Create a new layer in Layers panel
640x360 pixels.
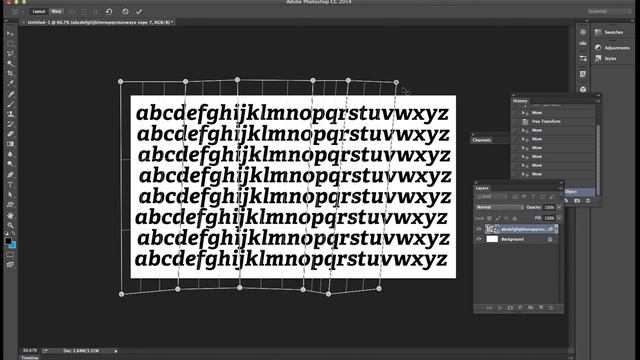point(541,307)
